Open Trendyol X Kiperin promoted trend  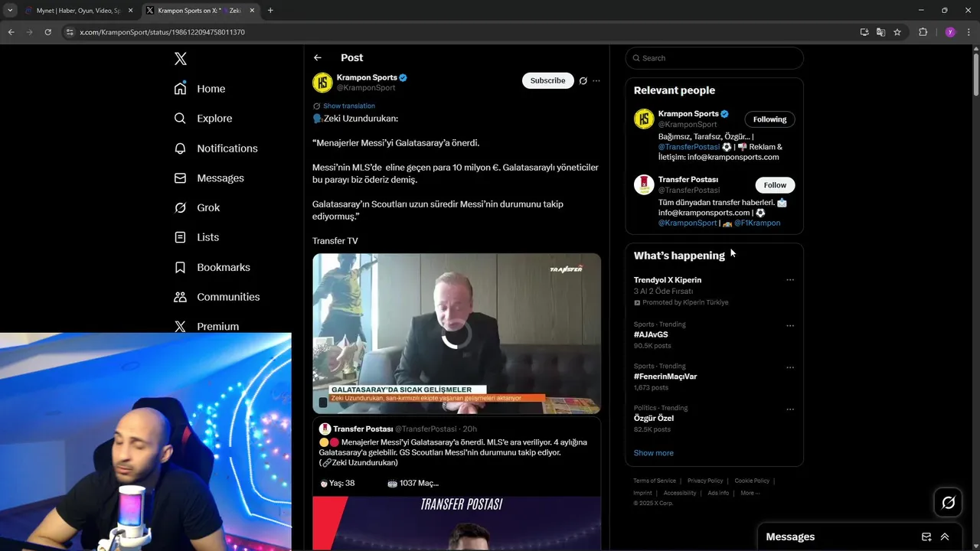click(x=668, y=280)
